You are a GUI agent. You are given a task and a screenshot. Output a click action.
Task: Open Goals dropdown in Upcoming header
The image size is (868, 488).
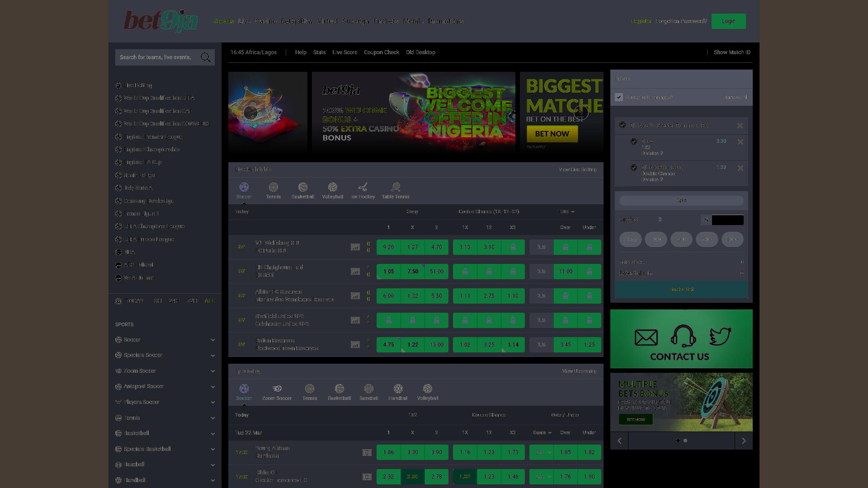click(542, 433)
